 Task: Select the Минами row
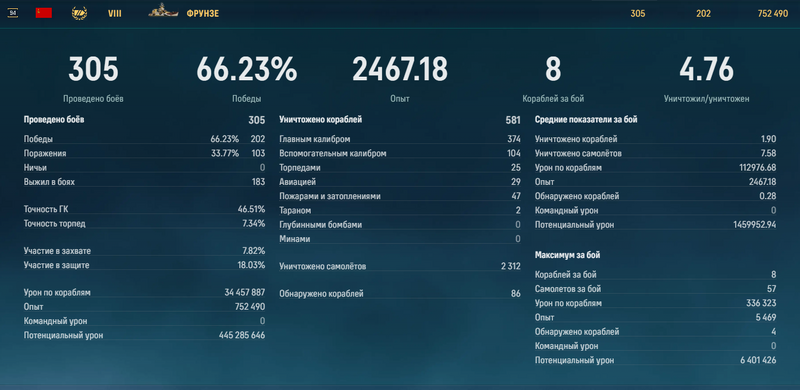click(x=400, y=239)
